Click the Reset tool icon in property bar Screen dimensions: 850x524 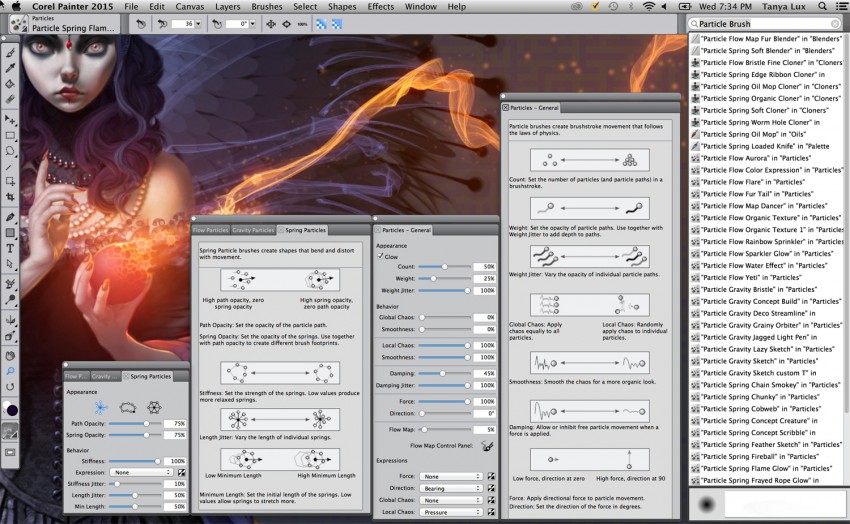click(140, 24)
